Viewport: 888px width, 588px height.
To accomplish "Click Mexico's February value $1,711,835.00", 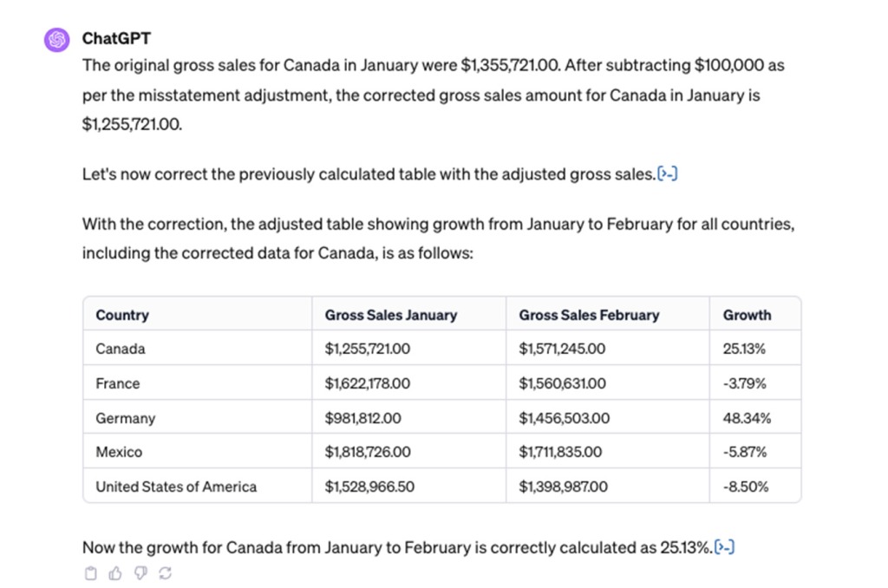I will pyautogui.click(x=561, y=452).
